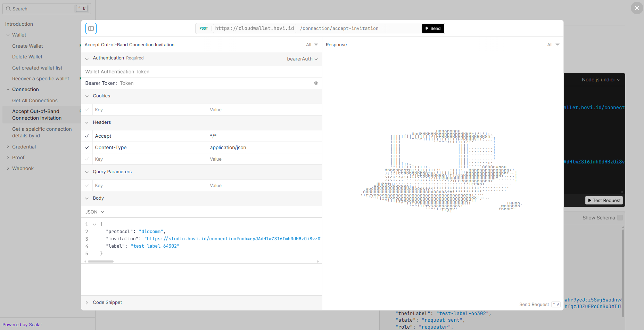This screenshot has height=330, width=644.
Task: Open the request section filter icon
Action: tap(316, 45)
